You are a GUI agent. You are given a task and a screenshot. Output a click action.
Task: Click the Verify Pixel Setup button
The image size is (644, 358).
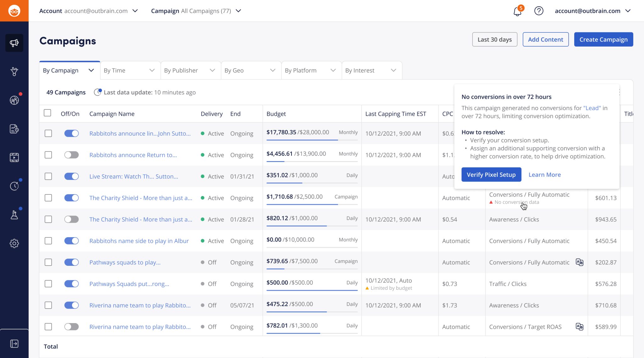pyautogui.click(x=491, y=175)
